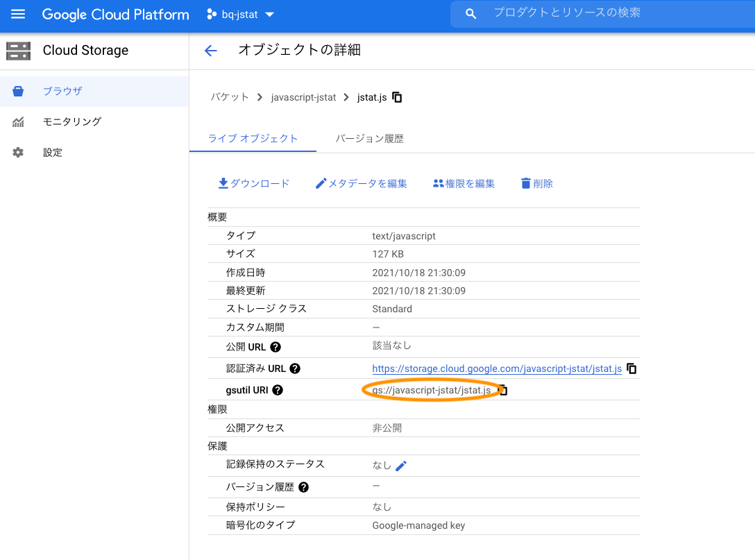The image size is (755, 560).
Task: Click the カスタム期間 row label
Action: click(x=255, y=328)
